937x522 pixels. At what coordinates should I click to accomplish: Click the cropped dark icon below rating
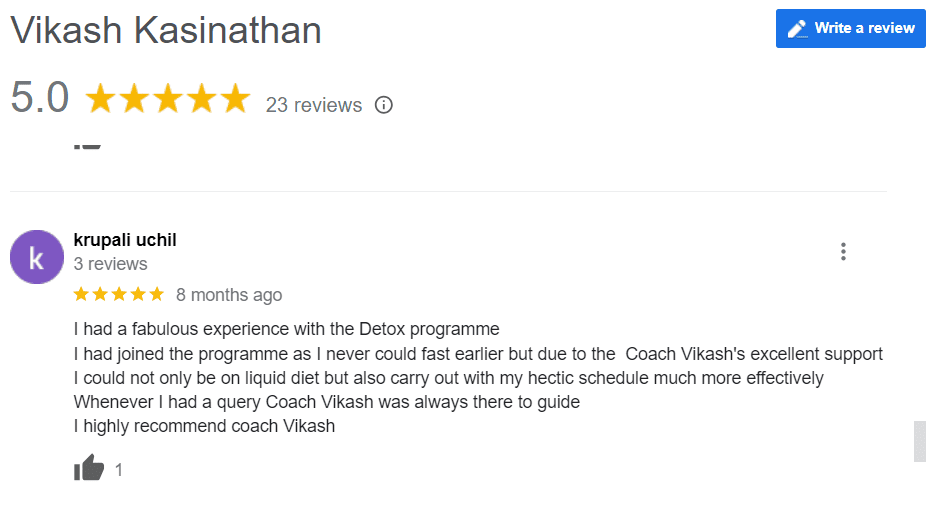(x=87, y=146)
